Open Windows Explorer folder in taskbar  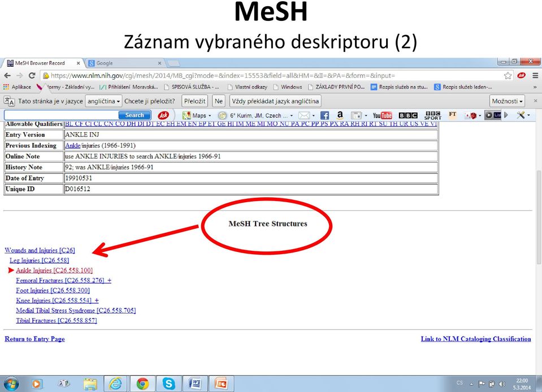tap(90, 384)
